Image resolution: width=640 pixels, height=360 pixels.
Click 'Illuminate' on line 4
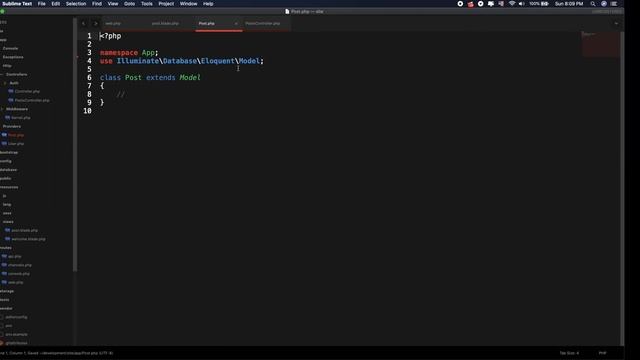click(x=138, y=61)
